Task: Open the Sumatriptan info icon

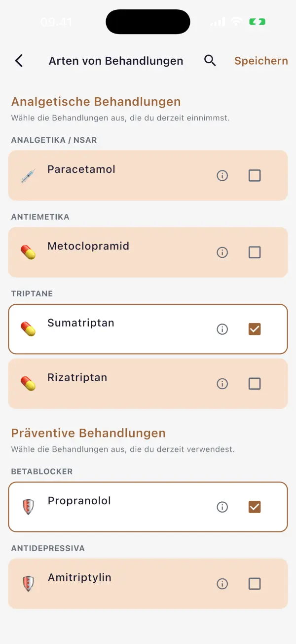Action: [222, 329]
